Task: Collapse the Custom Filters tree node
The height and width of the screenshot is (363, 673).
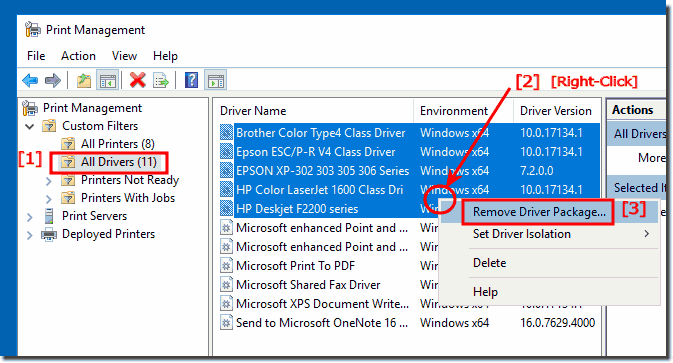Action: 30,127
